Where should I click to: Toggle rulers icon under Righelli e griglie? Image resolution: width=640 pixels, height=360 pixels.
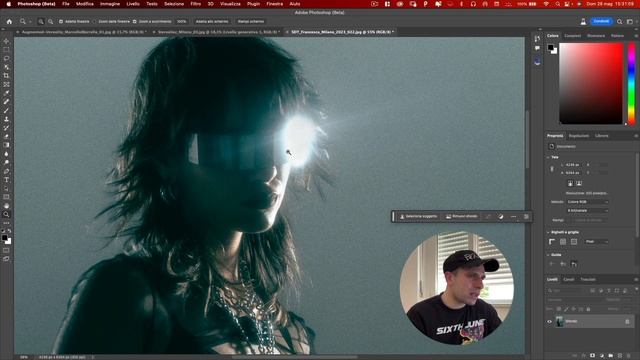(552, 242)
